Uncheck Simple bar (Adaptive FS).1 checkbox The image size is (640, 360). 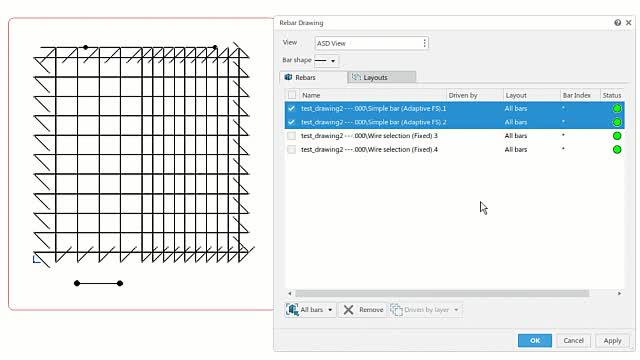point(291,109)
